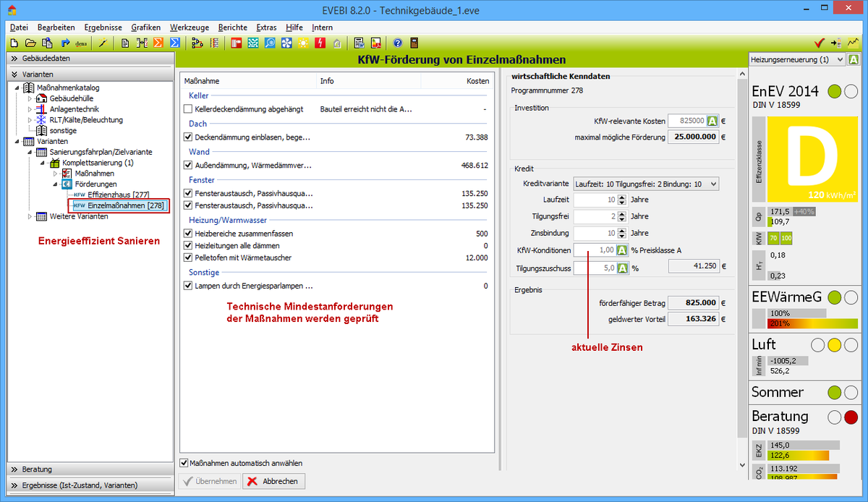Uncheck Außendämmung, Wärmedämmver... measure
Viewport: 868px width, 502px height.
[188, 165]
